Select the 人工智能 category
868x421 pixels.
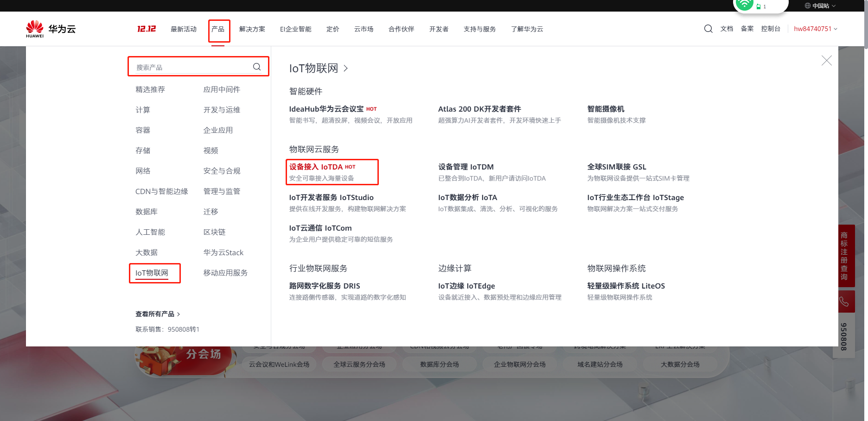pos(150,232)
